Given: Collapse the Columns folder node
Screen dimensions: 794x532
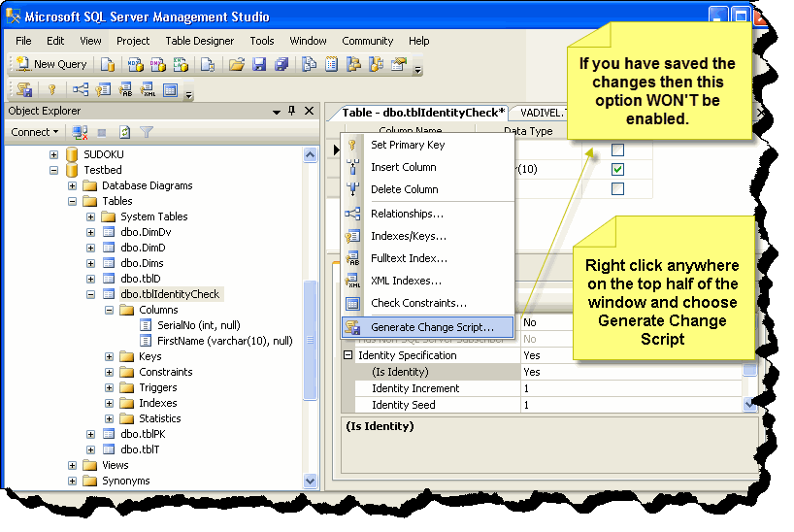Looking at the screenshot, I should pyautogui.click(x=110, y=310).
